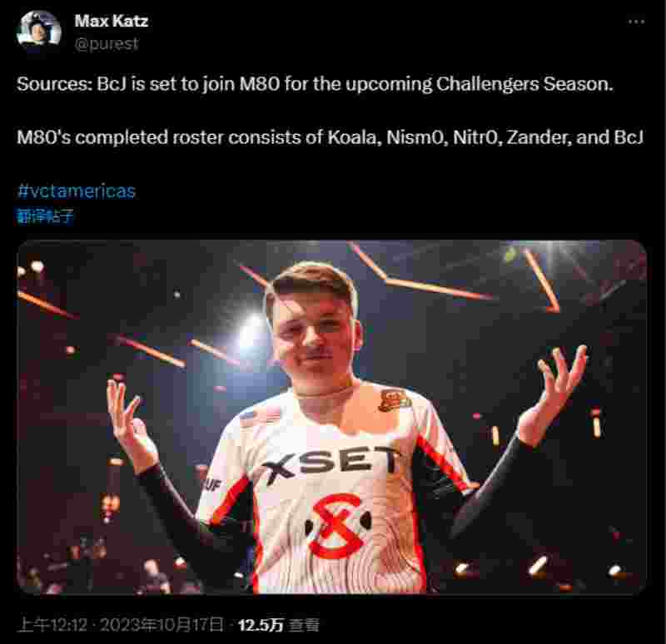This screenshot has height=644, width=666.
Task: Click the 上午12:12 post time
Action: point(53,625)
